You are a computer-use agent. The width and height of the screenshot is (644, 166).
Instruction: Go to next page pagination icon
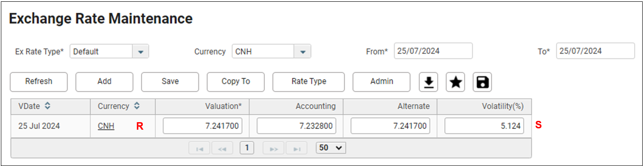pos(274,148)
